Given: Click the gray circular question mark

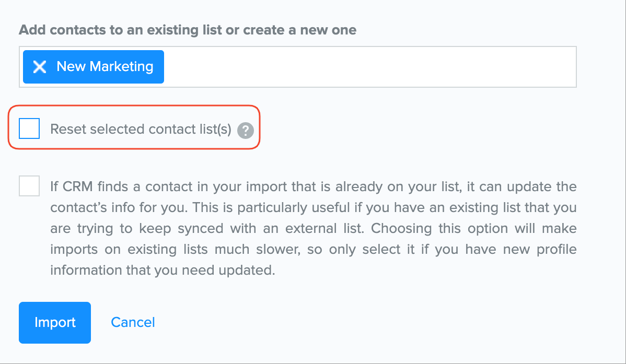Looking at the screenshot, I should pos(245,130).
